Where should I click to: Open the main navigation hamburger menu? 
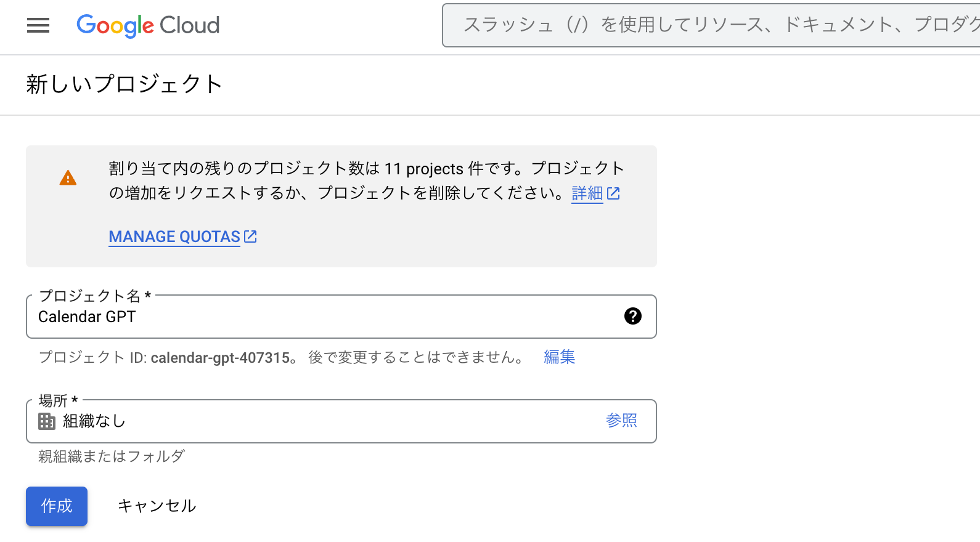[38, 25]
